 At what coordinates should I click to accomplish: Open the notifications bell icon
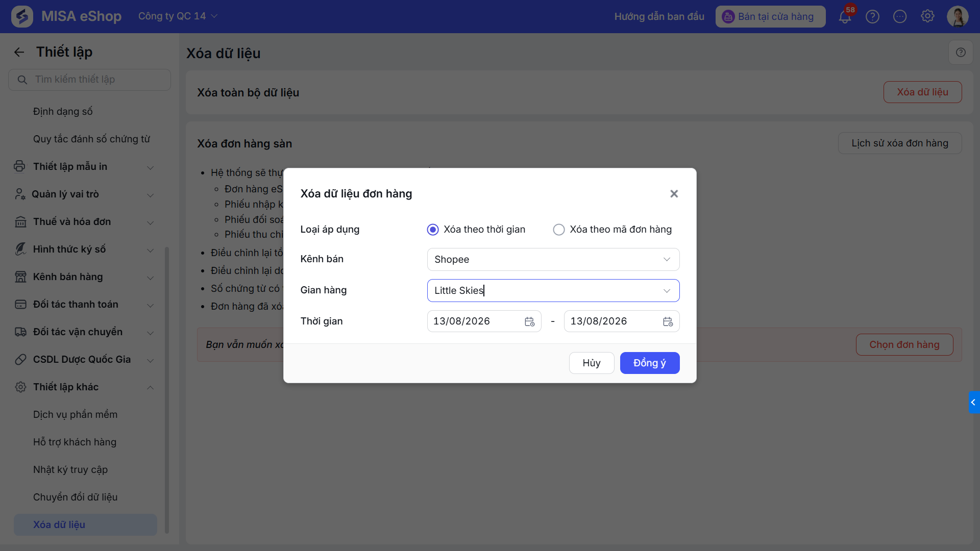tap(845, 17)
